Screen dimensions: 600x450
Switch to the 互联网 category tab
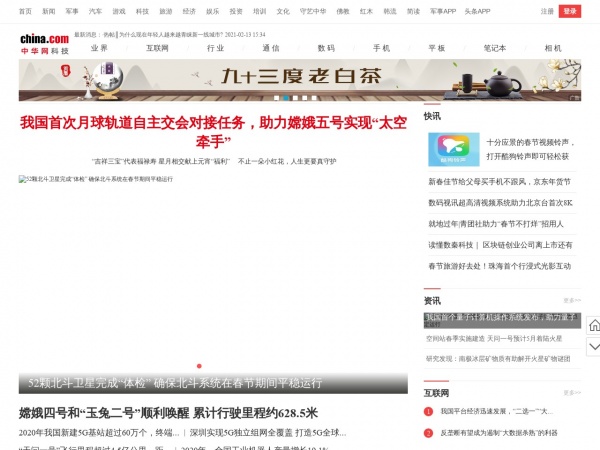point(157,48)
